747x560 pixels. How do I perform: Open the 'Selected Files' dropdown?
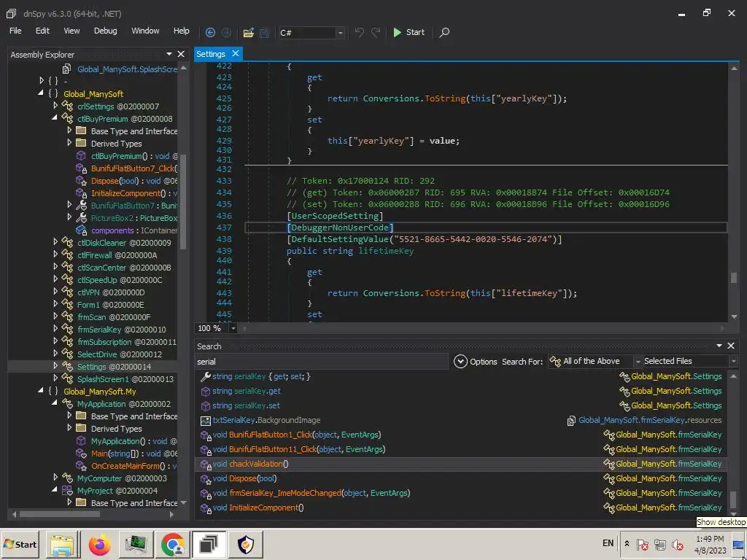click(x=733, y=362)
